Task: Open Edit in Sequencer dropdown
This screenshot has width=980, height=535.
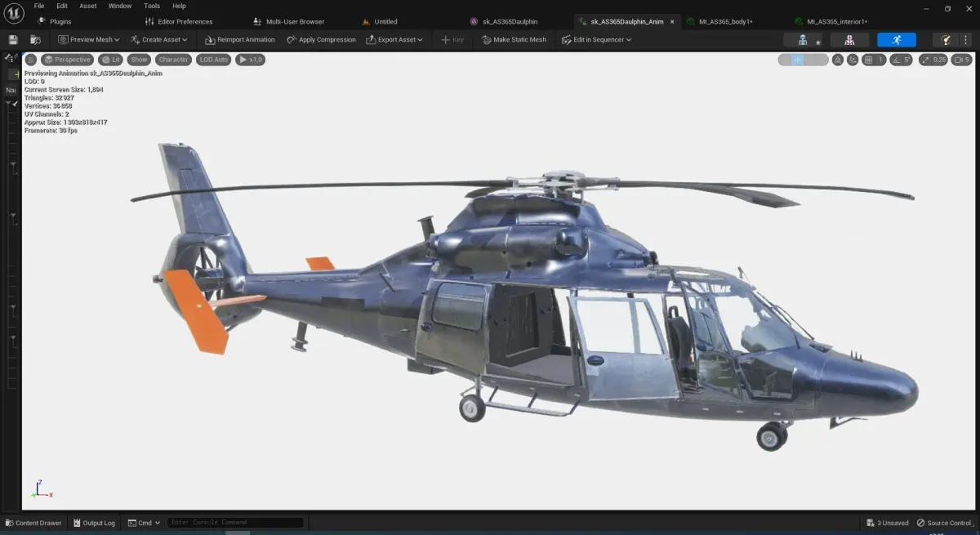Action: coord(596,39)
